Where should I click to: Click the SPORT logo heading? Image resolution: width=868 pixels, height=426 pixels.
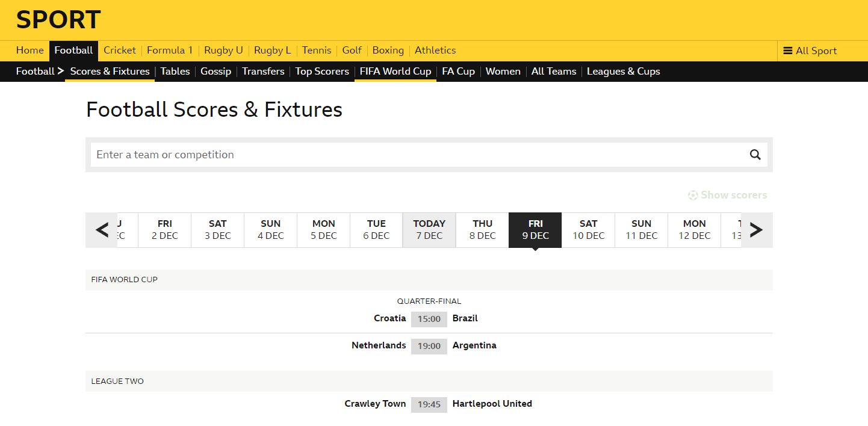click(58, 20)
